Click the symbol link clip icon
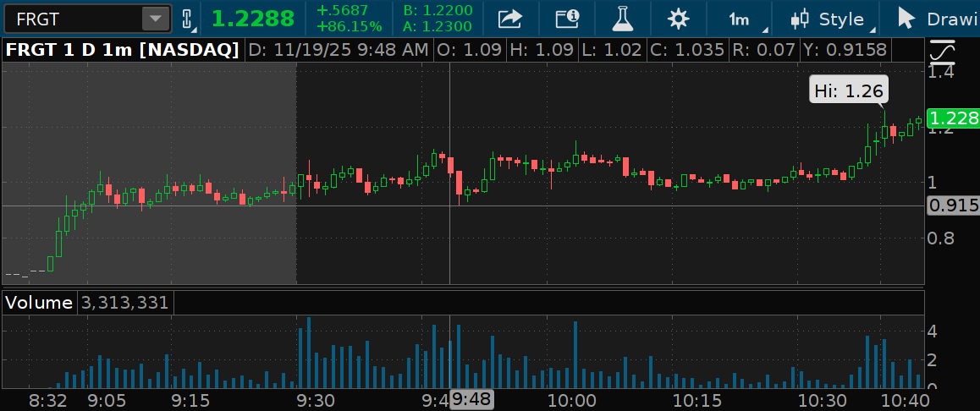This screenshot has height=411, width=980. point(187,19)
